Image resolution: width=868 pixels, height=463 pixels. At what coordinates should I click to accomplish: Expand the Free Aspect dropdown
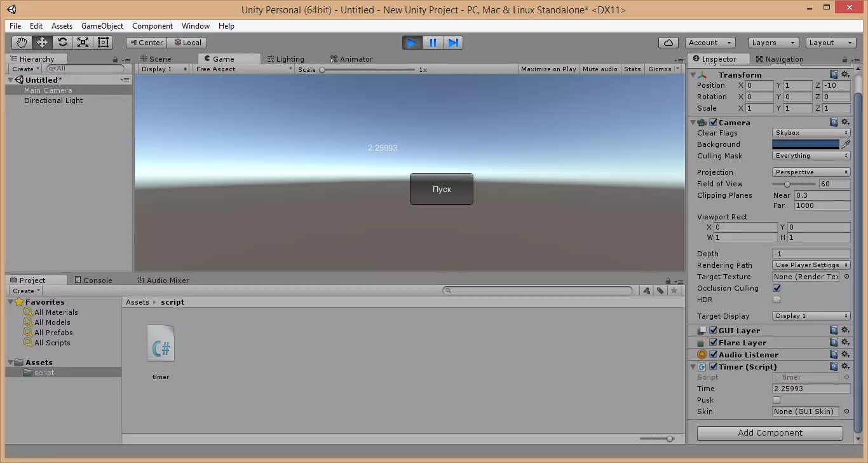click(x=244, y=69)
